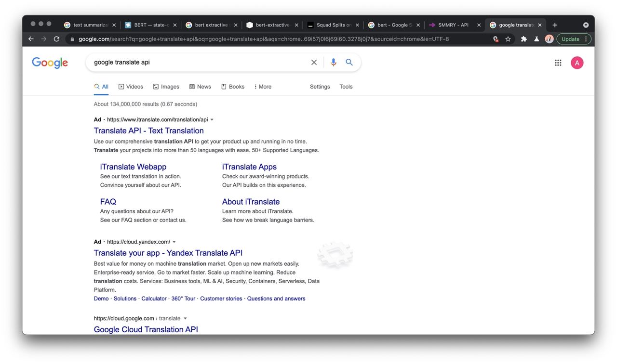Open Yandex Solutions link
The image size is (617, 364).
click(x=125, y=299)
